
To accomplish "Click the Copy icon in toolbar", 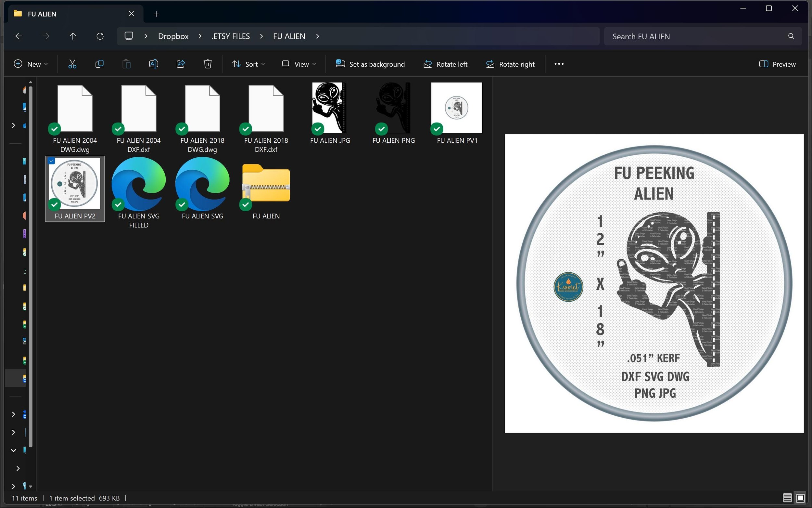I will (x=99, y=64).
